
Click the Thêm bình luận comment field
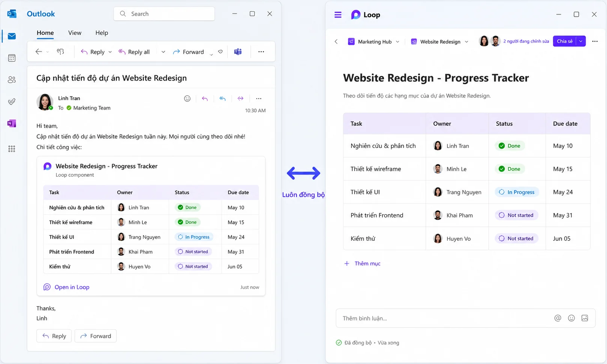point(465,318)
